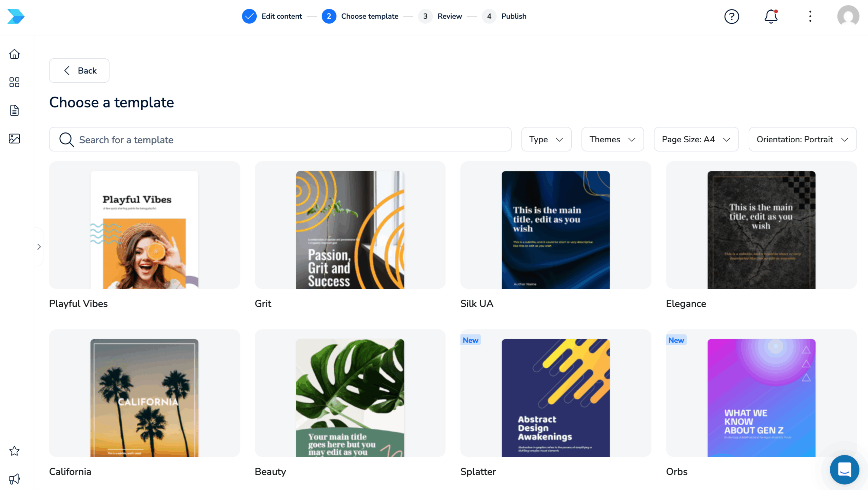Expand the Type filter dropdown
This screenshot has height=490, width=868.
point(546,139)
